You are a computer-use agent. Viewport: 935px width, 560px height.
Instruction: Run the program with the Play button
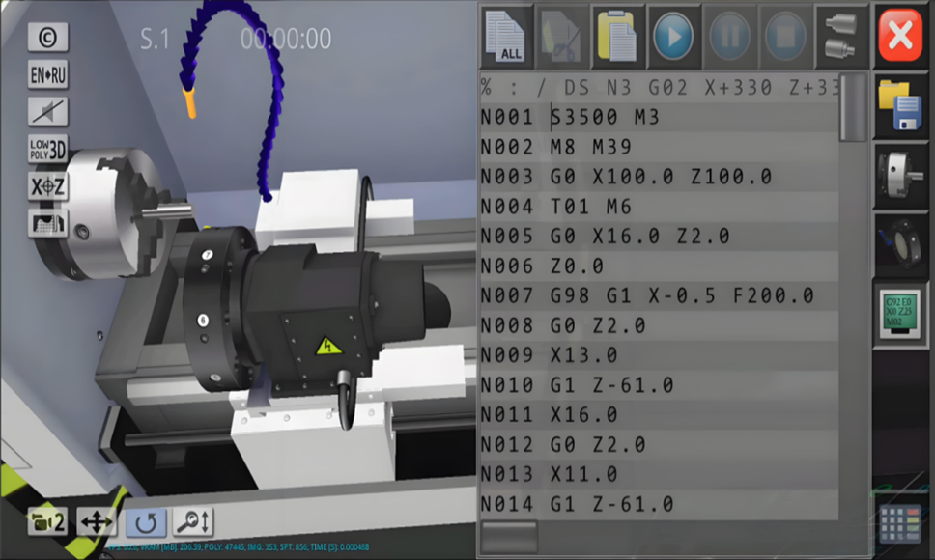672,38
